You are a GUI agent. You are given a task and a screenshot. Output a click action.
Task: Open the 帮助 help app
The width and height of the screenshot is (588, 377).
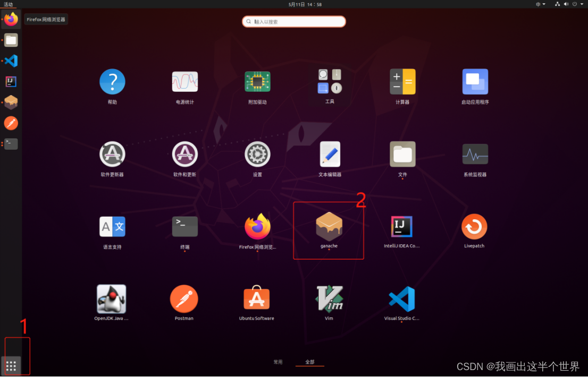pos(112,82)
